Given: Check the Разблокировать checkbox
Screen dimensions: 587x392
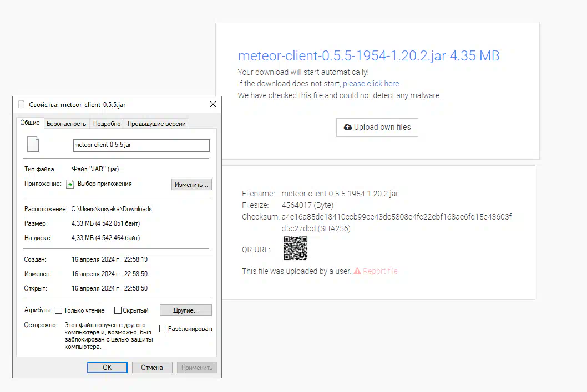Looking at the screenshot, I should pos(163,329).
